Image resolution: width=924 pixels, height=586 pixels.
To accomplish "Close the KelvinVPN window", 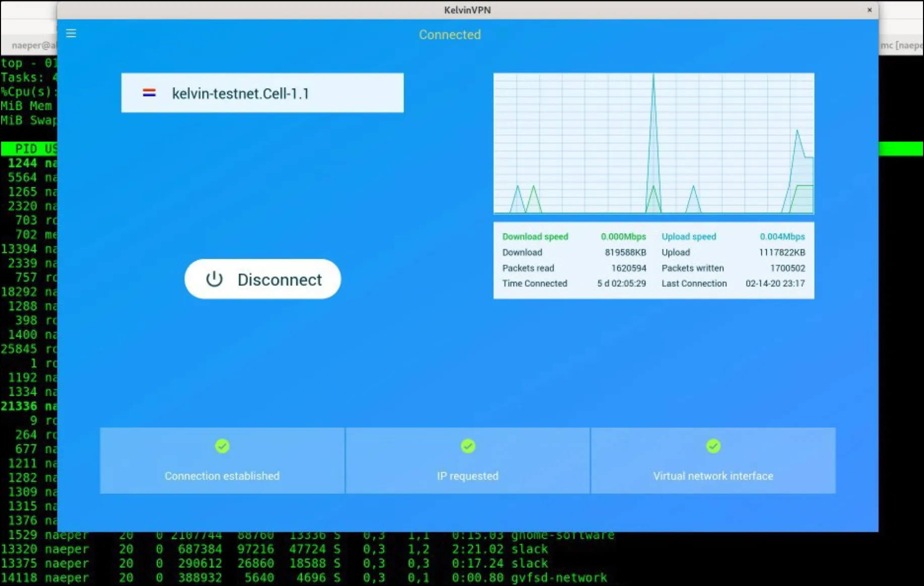I will tap(870, 10).
